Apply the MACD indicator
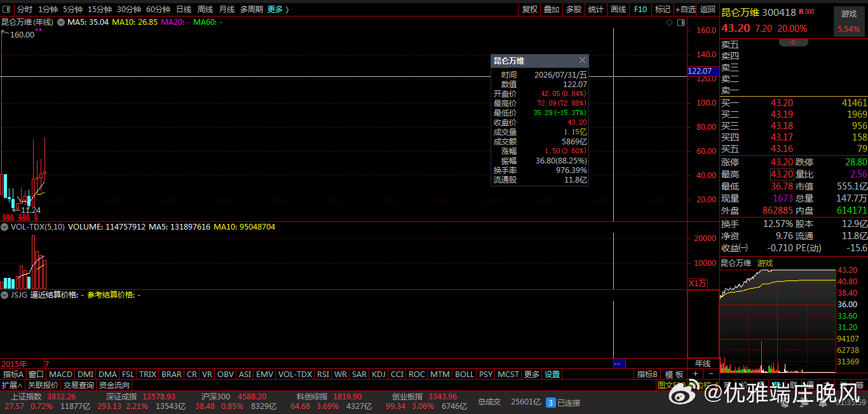868x414 pixels. (61, 375)
